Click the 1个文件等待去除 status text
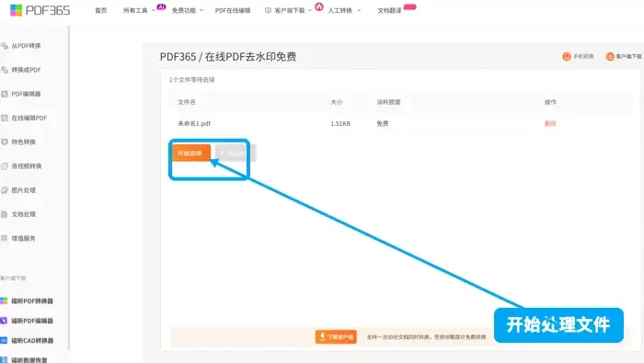The width and height of the screenshot is (644, 363). click(191, 80)
